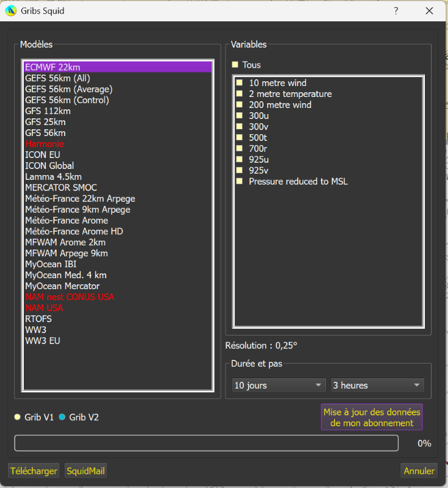Tick the Pressure reduced to MSL checkbox
Screen dimensions: 448x488
[240, 182]
